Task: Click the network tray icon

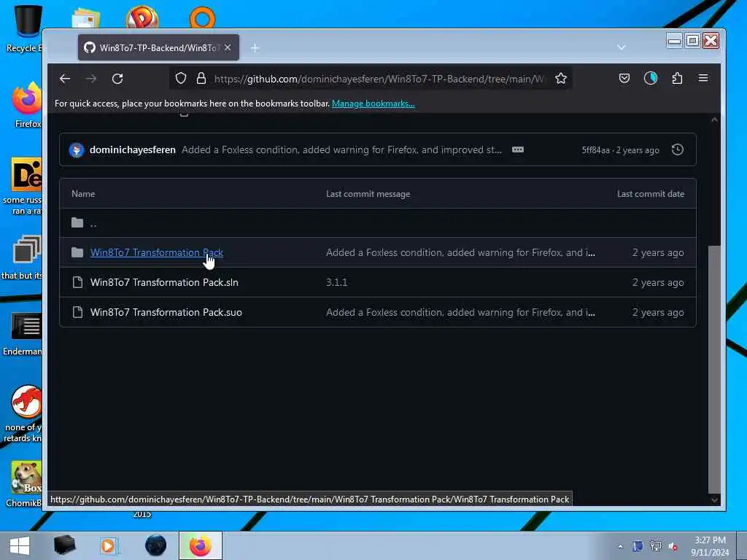Action: tap(656, 546)
